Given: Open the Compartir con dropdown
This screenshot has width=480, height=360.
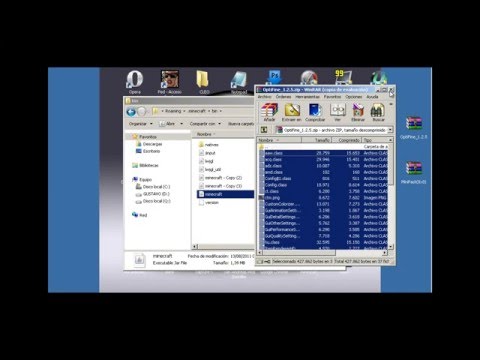Looking at the screenshot, I should [x=205, y=124].
